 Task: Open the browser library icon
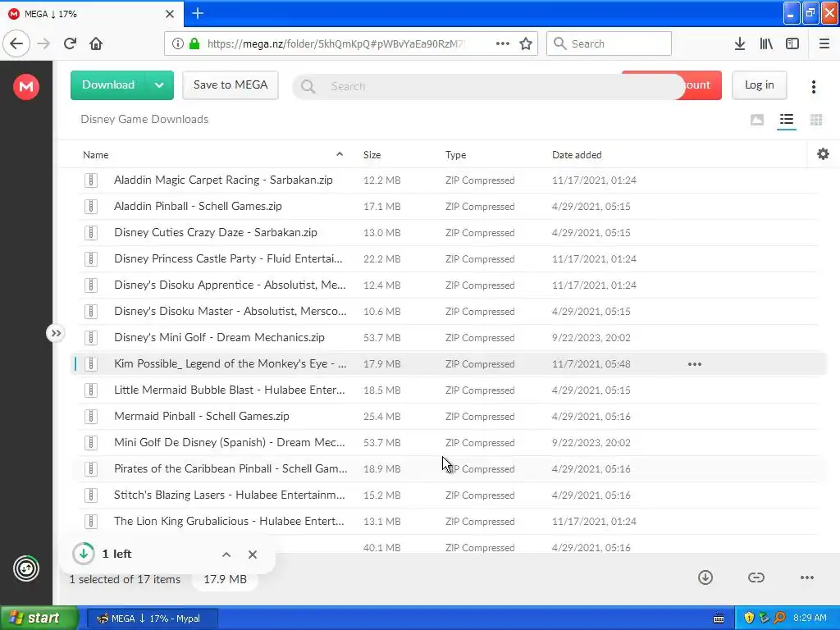(x=766, y=43)
